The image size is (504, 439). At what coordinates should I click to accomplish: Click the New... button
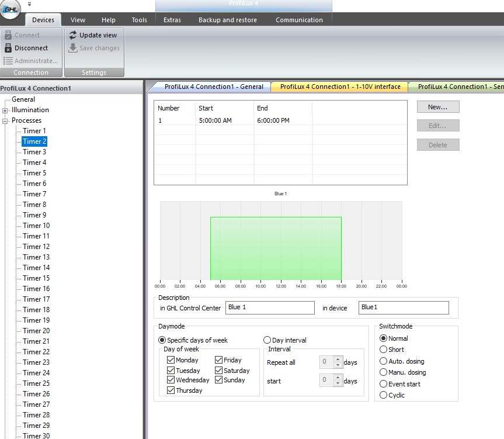coord(438,107)
